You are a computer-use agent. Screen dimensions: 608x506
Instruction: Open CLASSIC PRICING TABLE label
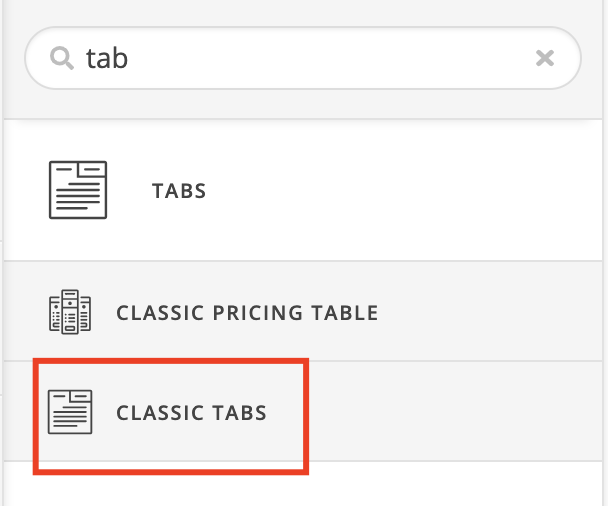point(247,313)
